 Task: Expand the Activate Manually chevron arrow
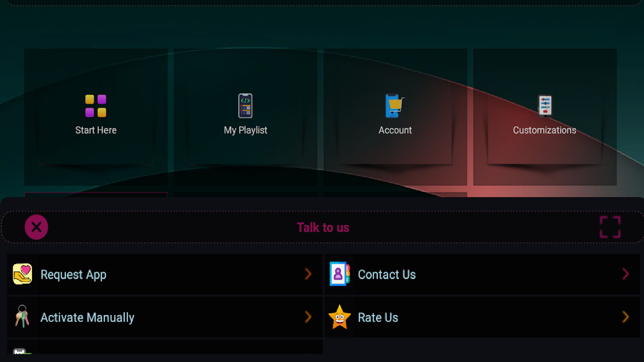pyautogui.click(x=308, y=317)
